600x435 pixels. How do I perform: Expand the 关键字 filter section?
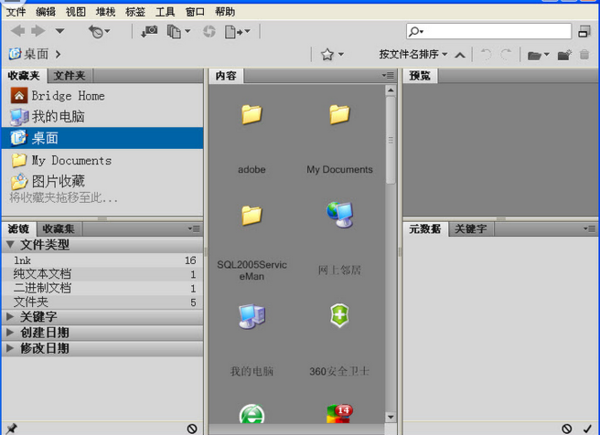[40, 317]
